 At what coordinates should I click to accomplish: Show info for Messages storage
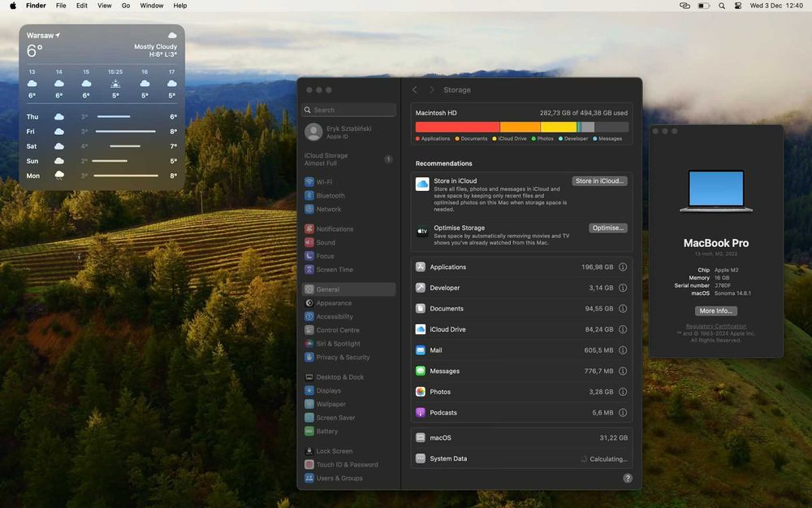tap(623, 371)
